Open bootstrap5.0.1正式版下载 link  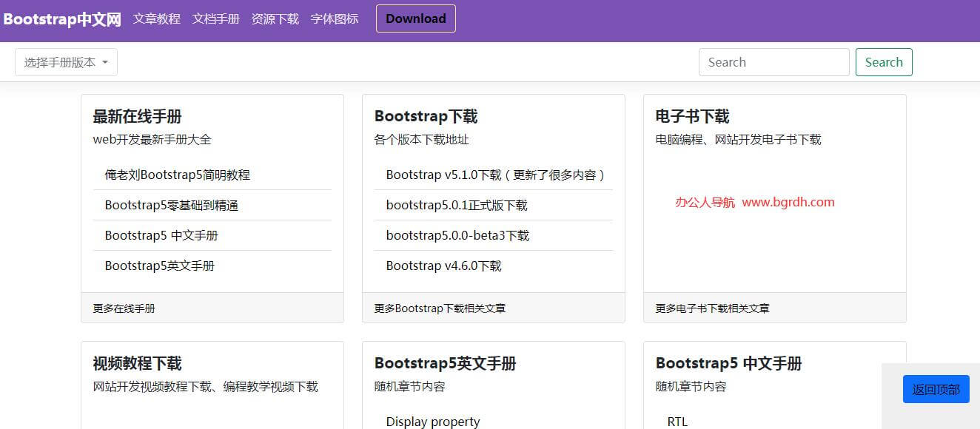(457, 205)
